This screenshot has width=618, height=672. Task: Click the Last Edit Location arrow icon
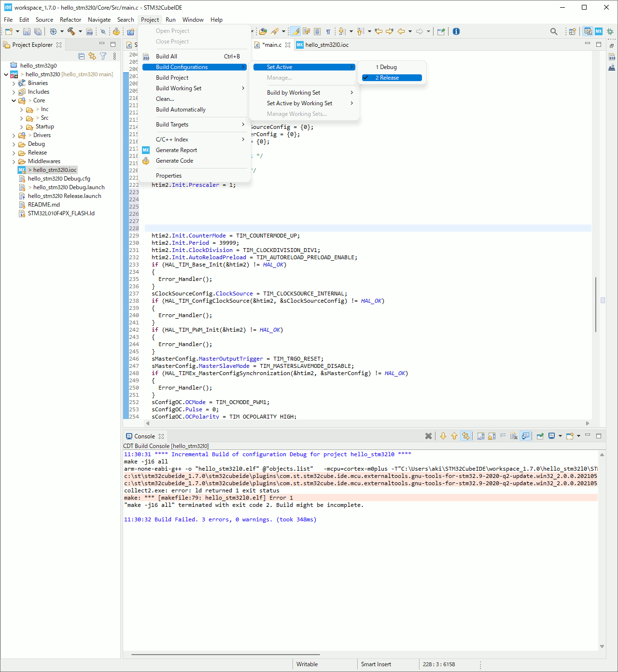379,31
